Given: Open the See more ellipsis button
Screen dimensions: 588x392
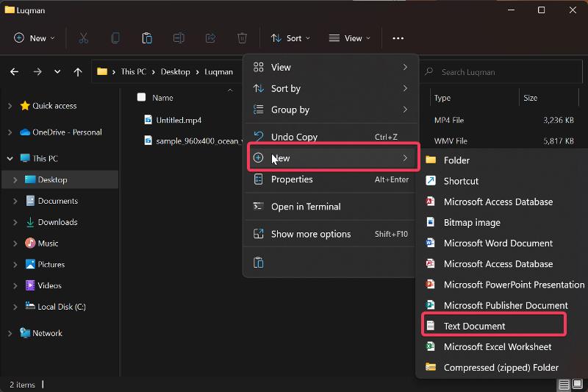Looking at the screenshot, I should pyautogui.click(x=398, y=38).
